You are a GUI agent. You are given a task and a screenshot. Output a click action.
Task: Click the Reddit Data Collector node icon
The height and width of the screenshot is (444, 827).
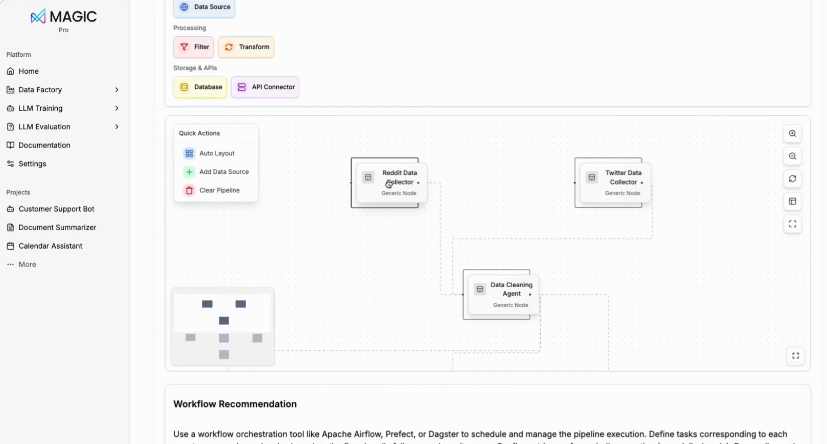click(368, 178)
